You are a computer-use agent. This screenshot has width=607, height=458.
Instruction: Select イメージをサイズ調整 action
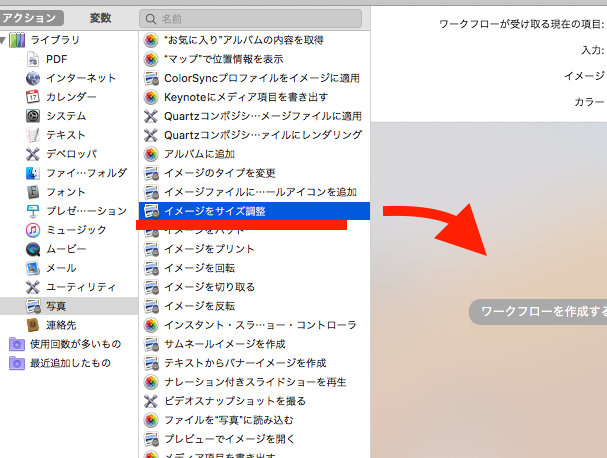click(x=254, y=211)
